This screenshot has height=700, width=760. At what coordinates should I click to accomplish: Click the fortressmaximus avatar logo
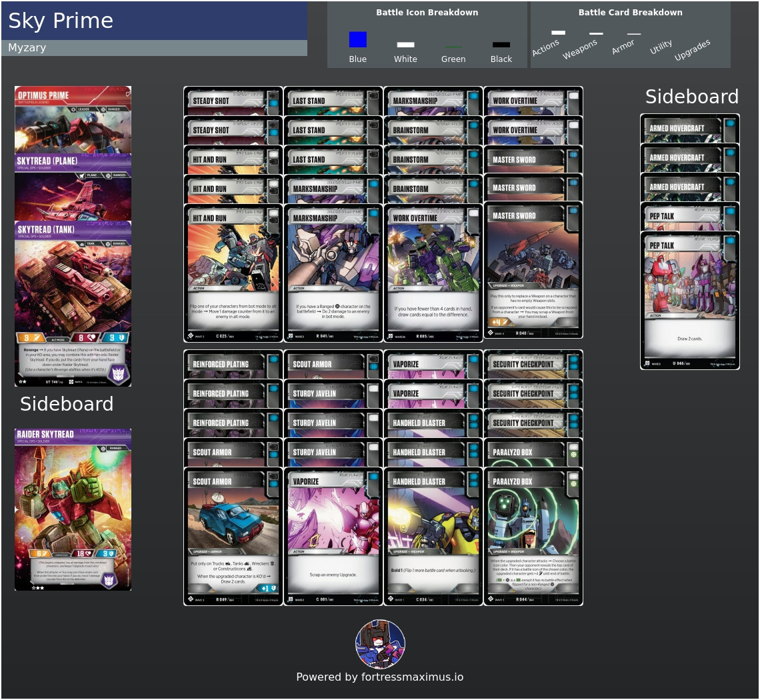(381, 644)
